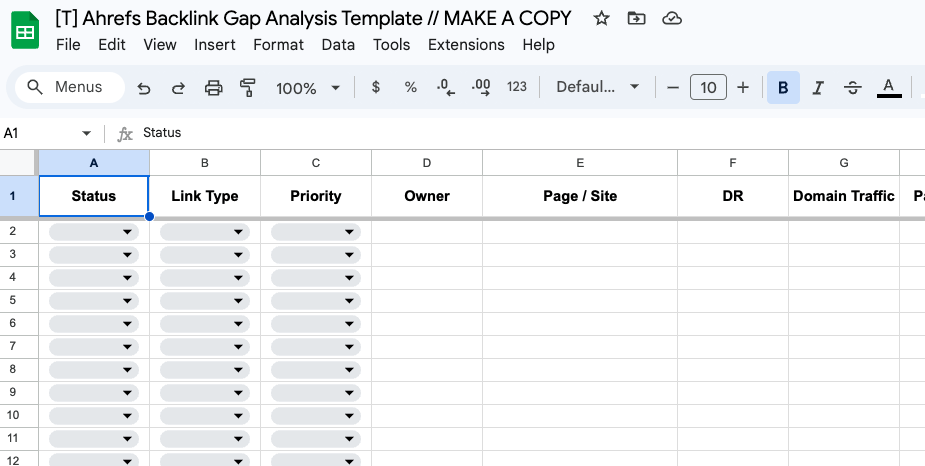Click the Menus search button

(70, 88)
